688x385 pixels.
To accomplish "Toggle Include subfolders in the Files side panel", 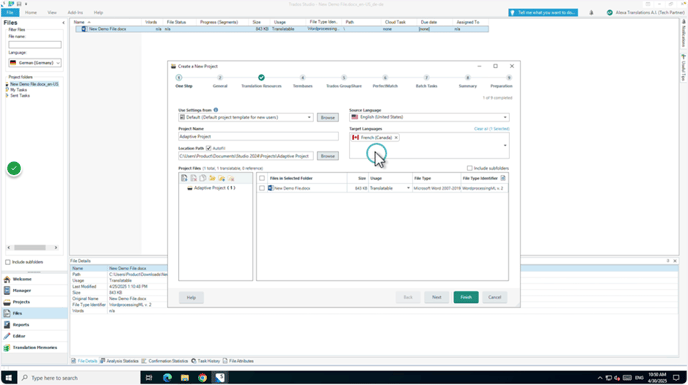I will [x=8, y=262].
